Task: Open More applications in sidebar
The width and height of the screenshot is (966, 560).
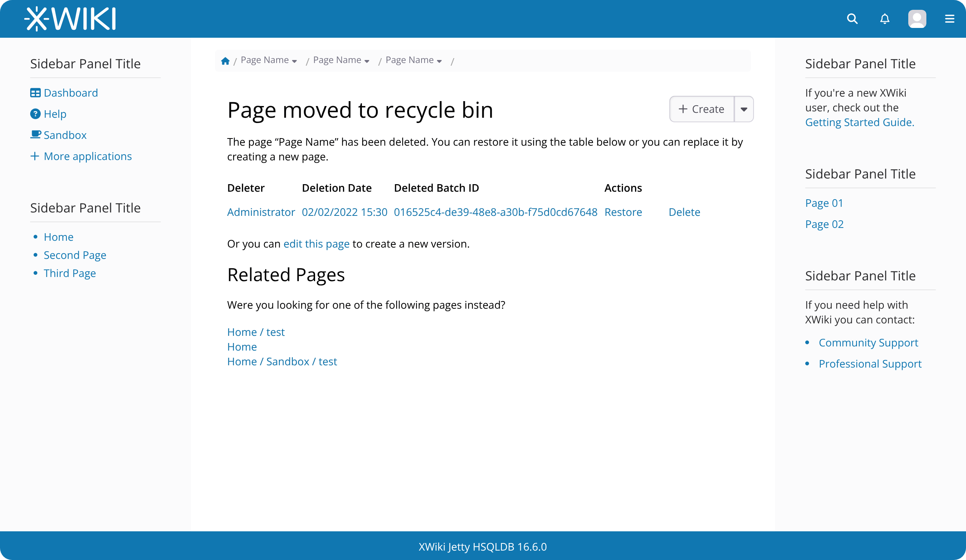Action: click(88, 156)
